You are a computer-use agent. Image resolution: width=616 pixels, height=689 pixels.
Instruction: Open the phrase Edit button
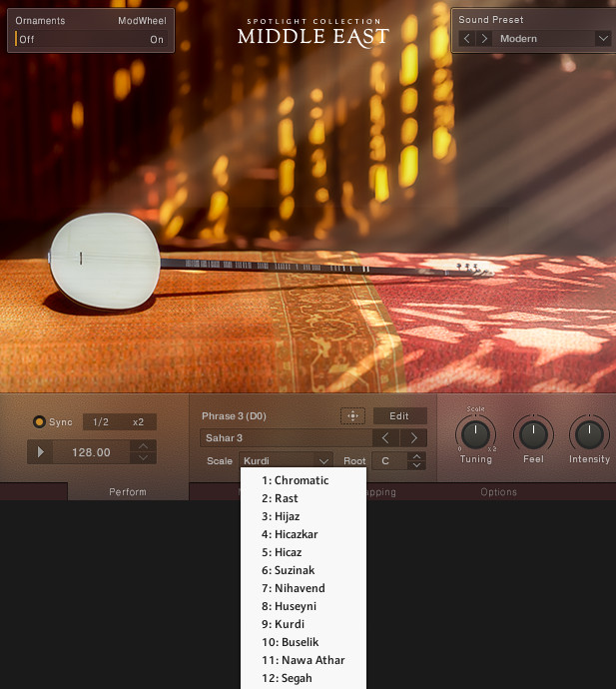(x=399, y=415)
